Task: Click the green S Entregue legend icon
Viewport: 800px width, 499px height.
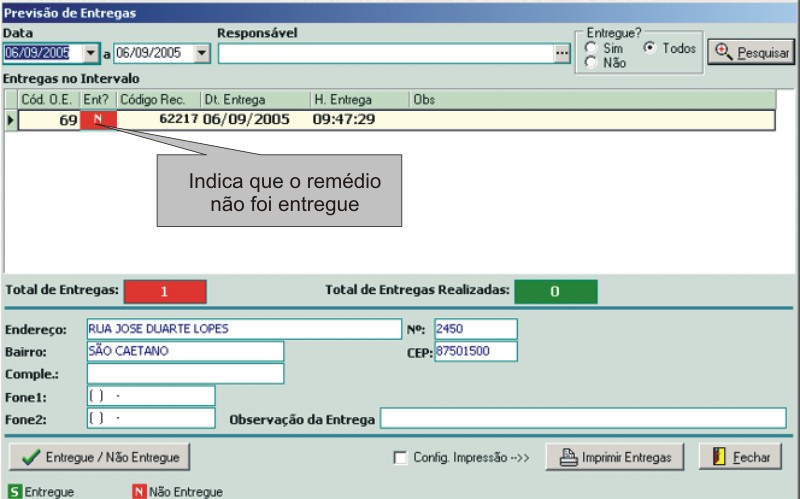Action: coord(15,492)
